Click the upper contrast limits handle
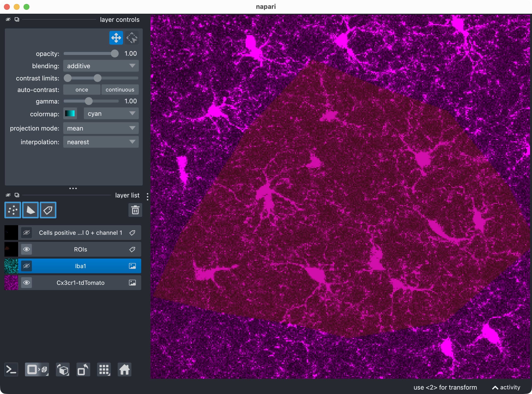This screenshot has height=394, width=532. pyautogui.click(x=98, y=78)
